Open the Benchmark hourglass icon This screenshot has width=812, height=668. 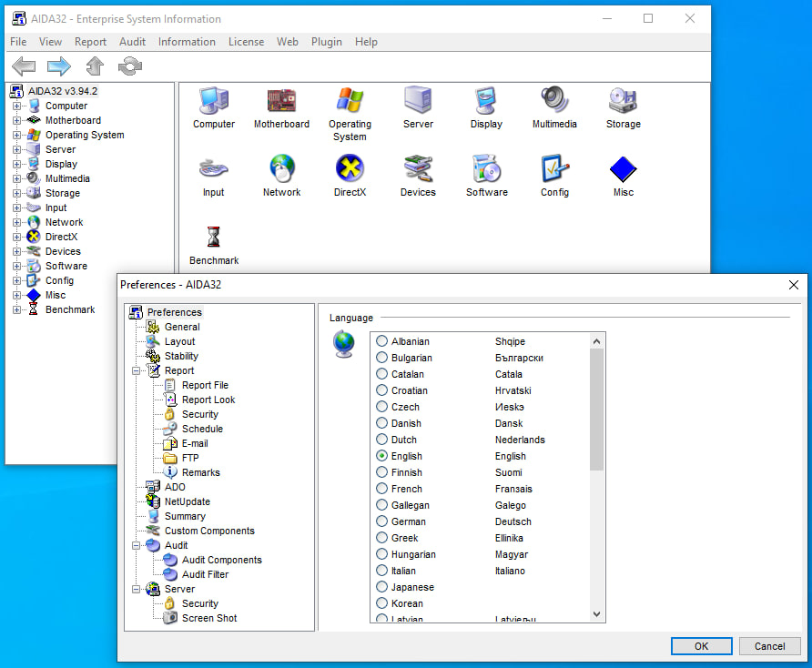point(213,238)
